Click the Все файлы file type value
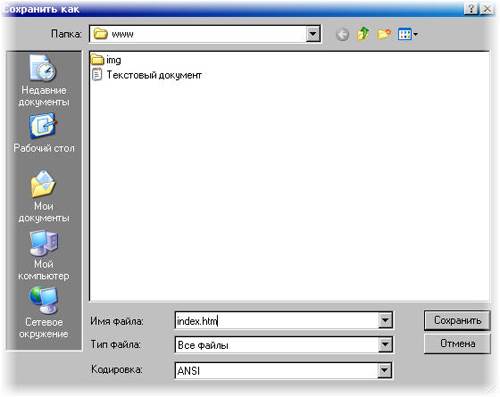Image resolution: width=500 pixels, height=397 pixels. coord(203,345)
